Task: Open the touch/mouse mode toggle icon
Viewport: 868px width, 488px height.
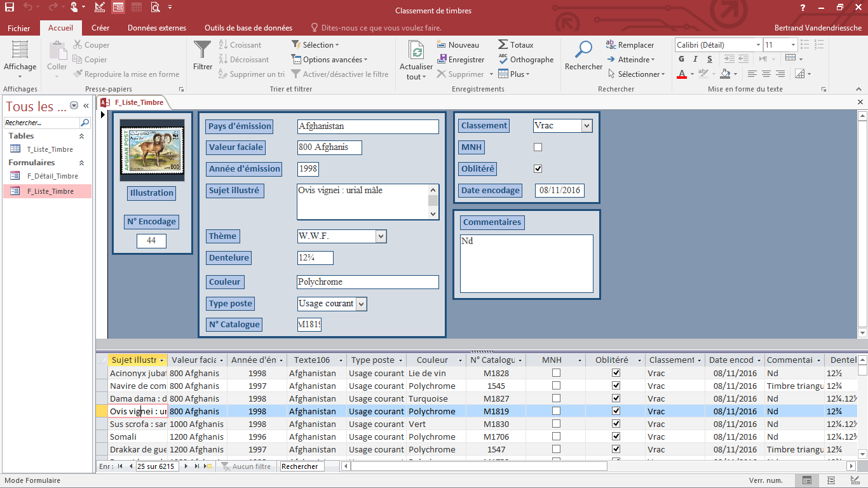Action: 74,8
